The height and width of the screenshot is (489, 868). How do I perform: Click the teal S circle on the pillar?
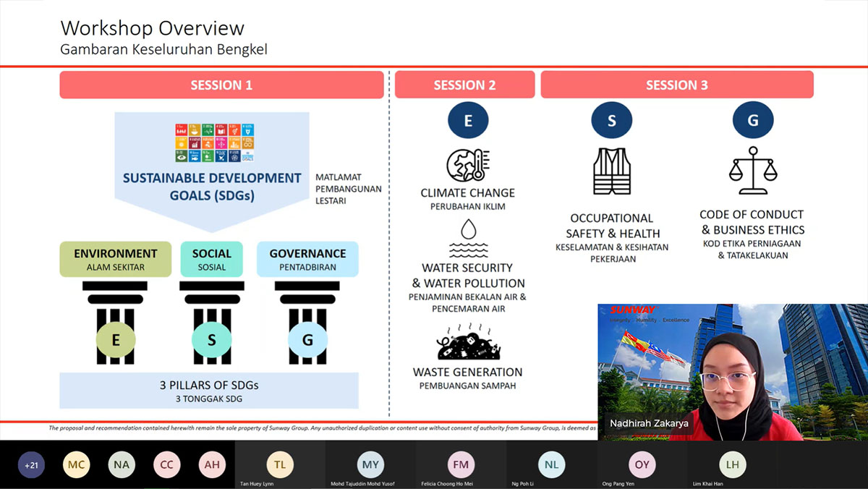[x=212, y=340]
